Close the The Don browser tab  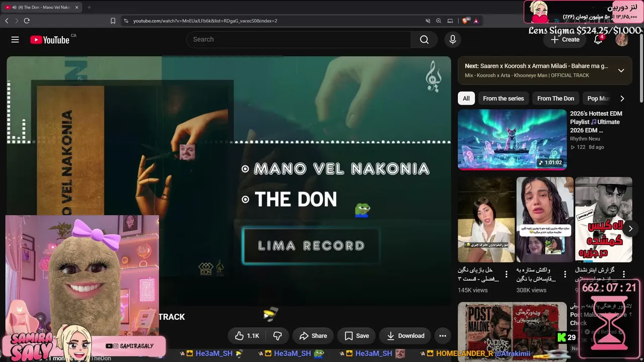tap(76, 7)
